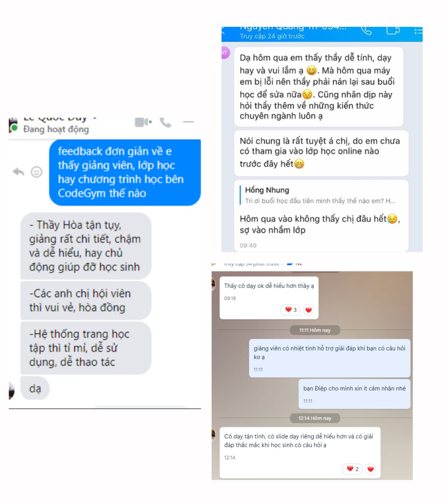View the 3 heart reactions count
This screenshot has height=504, width=443.
[x=291, y=310]
